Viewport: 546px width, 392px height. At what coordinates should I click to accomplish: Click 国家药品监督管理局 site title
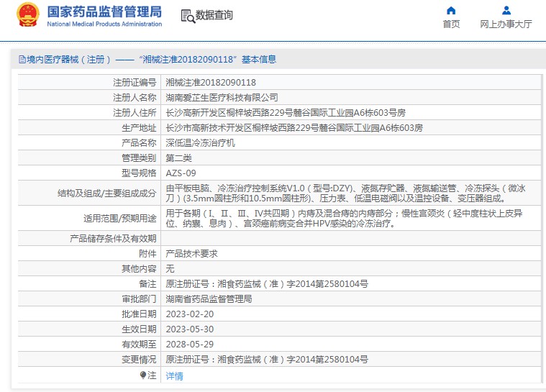click(104, 12)
